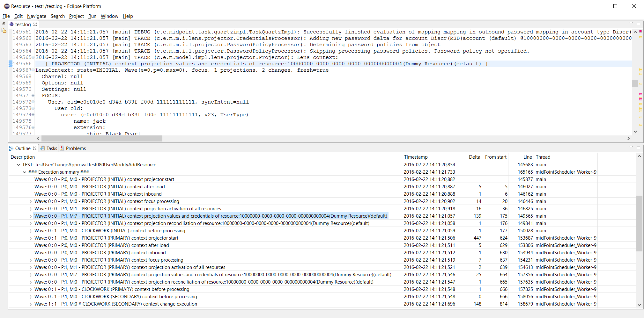Open the Navigate menu
This screenshot has width=644, height=318.
pyautogui.click(x=36, y=16)
